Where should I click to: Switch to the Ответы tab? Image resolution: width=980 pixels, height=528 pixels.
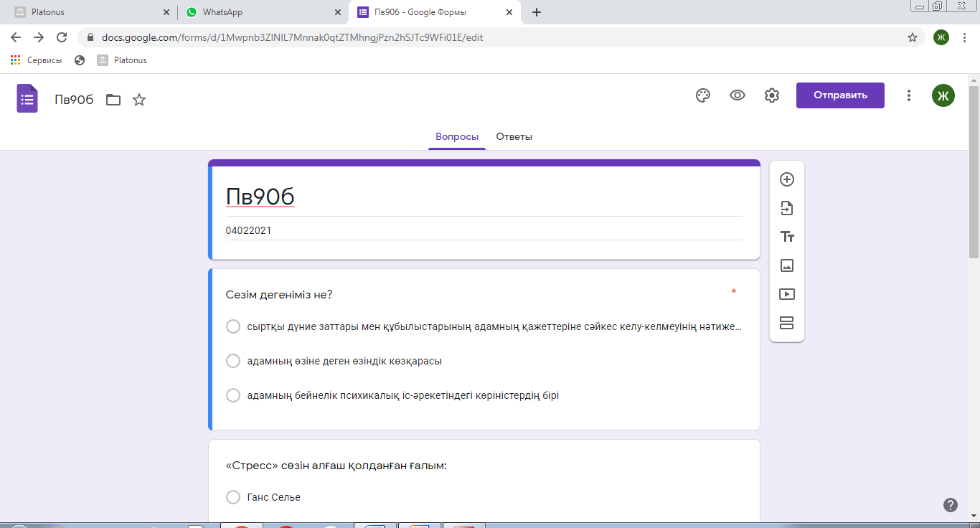[514, 136]
